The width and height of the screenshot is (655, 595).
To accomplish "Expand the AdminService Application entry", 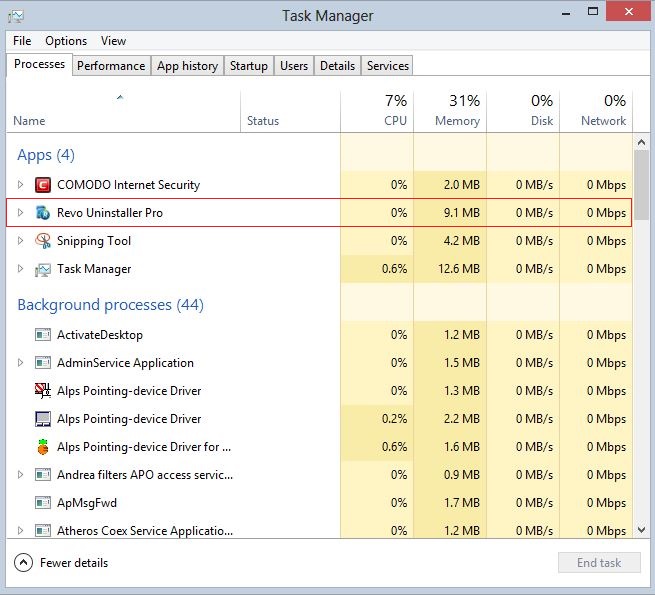I will 20,363.
